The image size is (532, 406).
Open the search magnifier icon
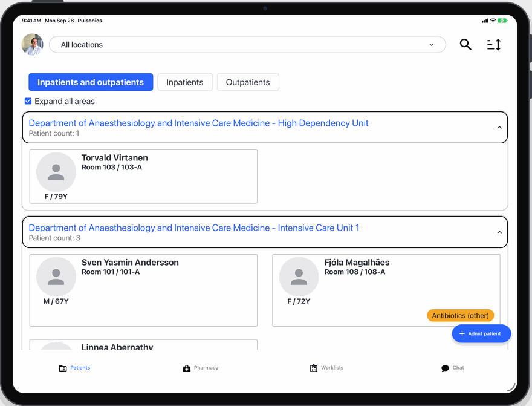tap(465, 44)
